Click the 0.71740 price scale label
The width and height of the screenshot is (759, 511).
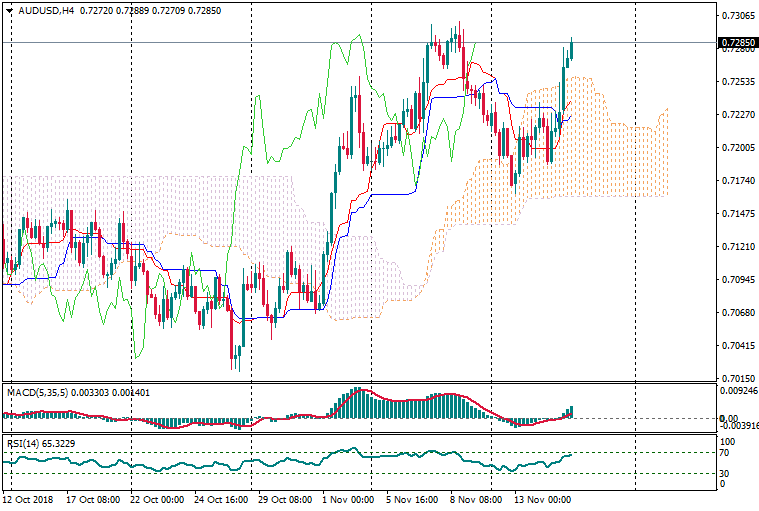coord(735,181)
